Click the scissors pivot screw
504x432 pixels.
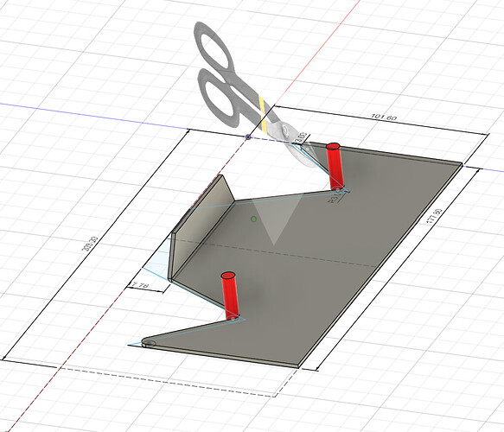[x=284, y=130]
